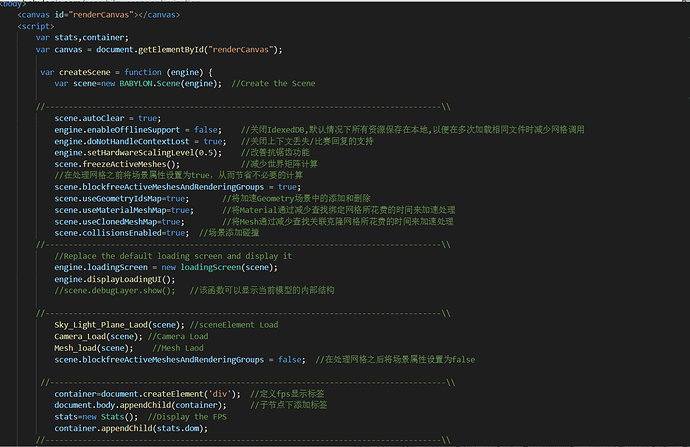Click blockfreeActiveMeshesAndRenderingGroups line set to false
Viewport: 690px width, 447px height.
pyautogui.click(x=180, y=359)
